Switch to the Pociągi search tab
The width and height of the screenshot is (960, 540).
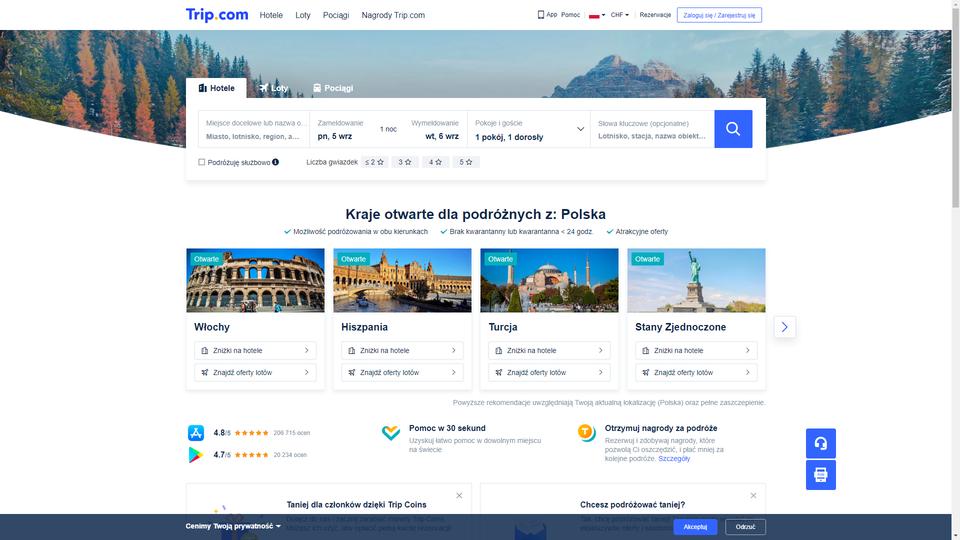(332, 88)
